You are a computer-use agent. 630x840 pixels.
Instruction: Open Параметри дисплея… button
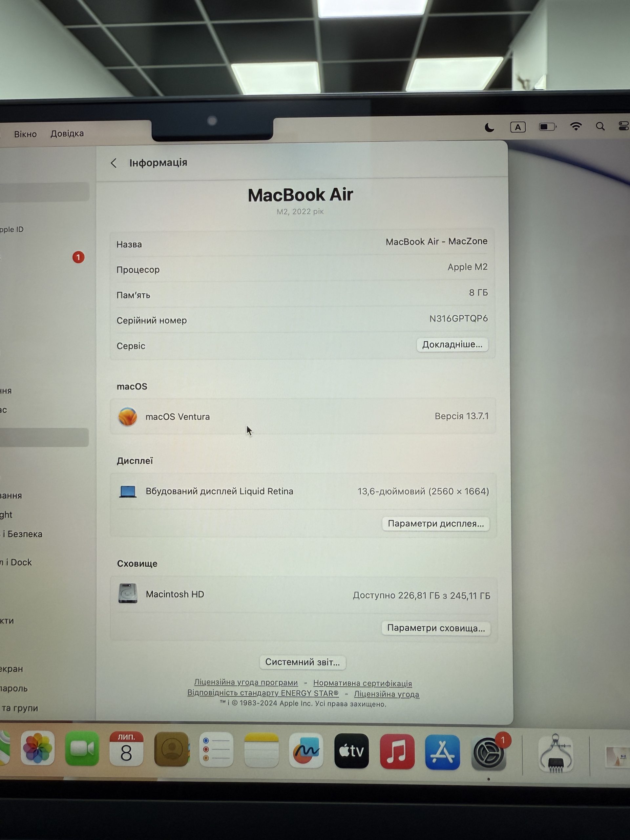pos(435,524)
